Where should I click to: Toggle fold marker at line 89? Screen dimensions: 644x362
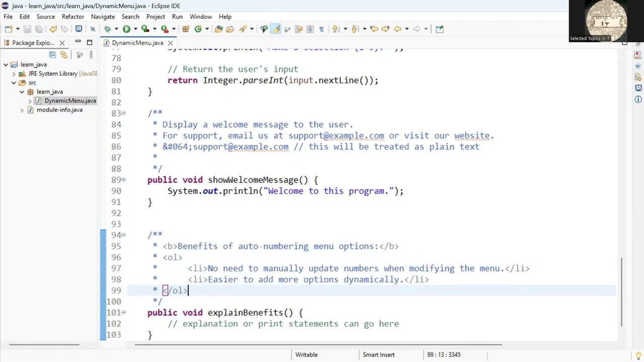point(124,179)
